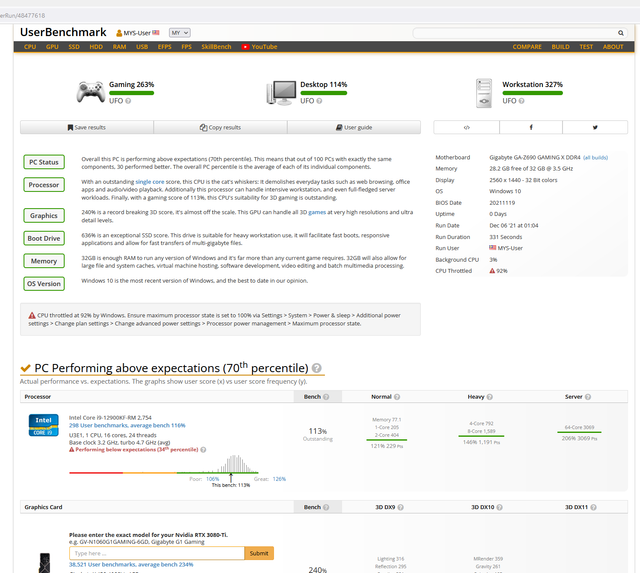The width and height of the screenshot is (640, 573).
Task: Click the OS Version section button
Action: coord(44,284)
